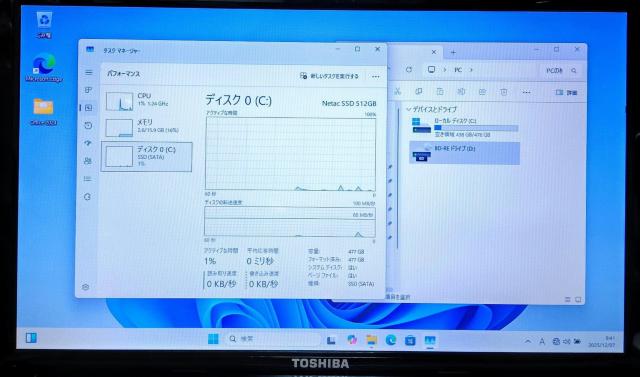Click the Cut scissors icon in Explorer toolbar

(398, 92)
